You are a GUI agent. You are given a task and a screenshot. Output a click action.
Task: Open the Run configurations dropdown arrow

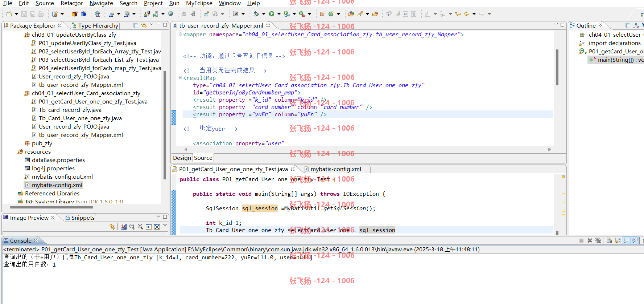tap(279, 14)
